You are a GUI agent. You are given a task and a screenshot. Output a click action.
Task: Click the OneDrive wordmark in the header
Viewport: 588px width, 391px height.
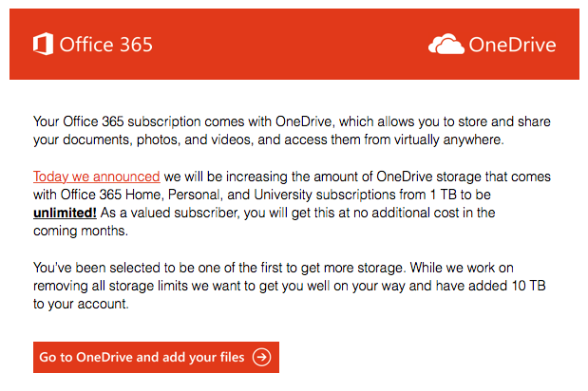click(512, 45)
